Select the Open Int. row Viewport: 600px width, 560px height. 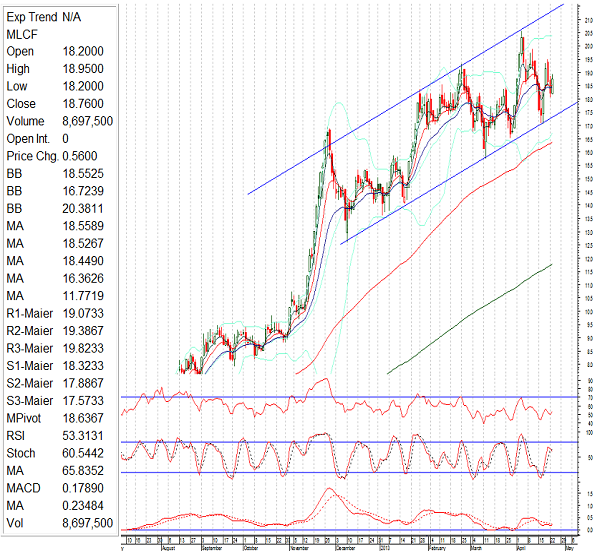38,138
